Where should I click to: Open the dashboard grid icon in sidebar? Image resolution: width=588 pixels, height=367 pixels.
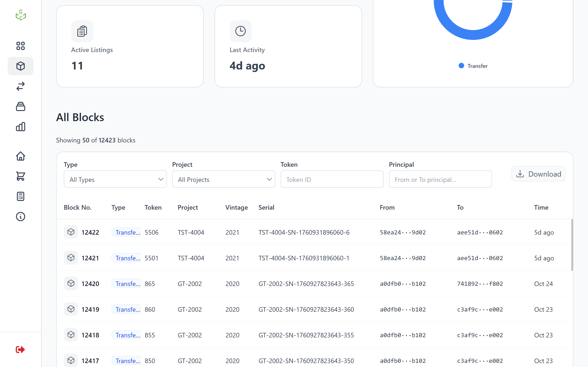[x=20, y=46]
